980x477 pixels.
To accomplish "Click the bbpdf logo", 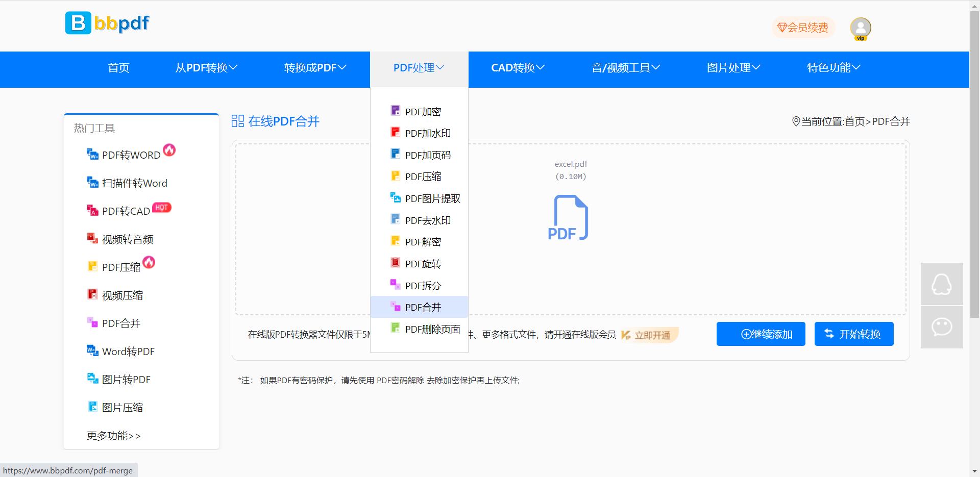I will click(107, 23).
